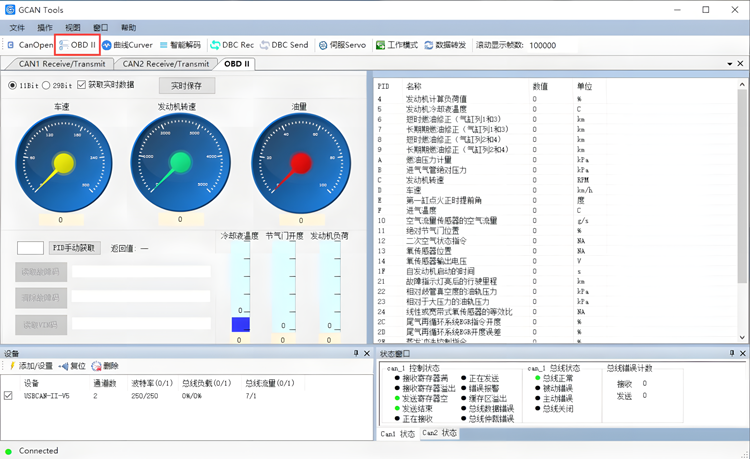Open the 曲线Curver tool
Image resolution: width=750 pixels, height=459 pixels.
[127, 45]
